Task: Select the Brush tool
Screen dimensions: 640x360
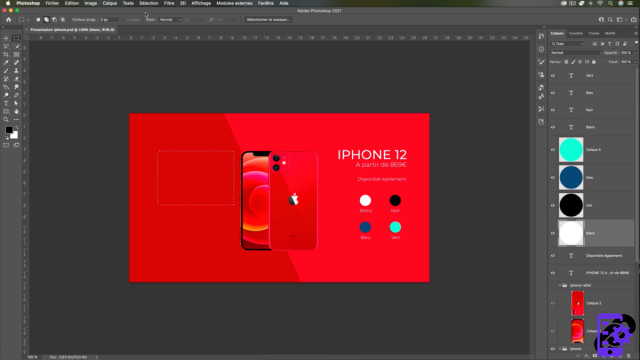Action: pyautogui.click(x=6, y=71)
